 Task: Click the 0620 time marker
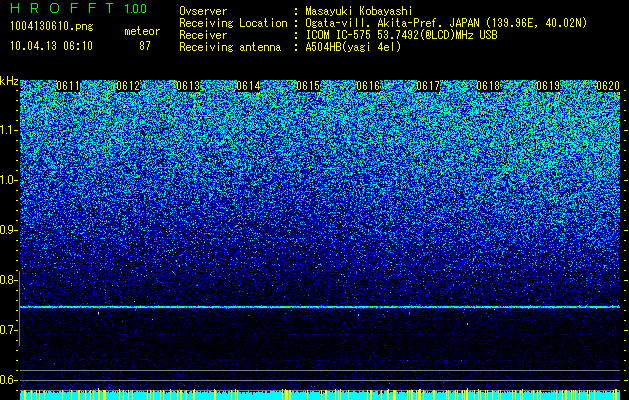[608, 86]
